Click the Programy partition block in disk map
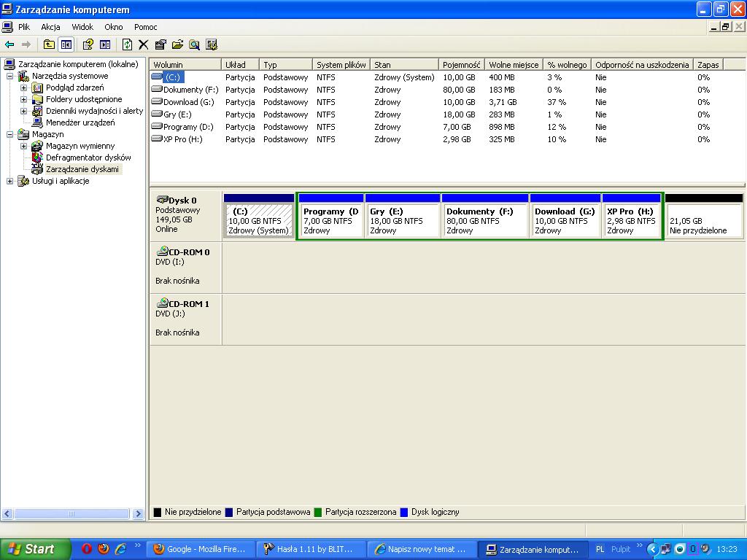The height and width of the screenshot is (560, 747). click(x=330, y=216)
